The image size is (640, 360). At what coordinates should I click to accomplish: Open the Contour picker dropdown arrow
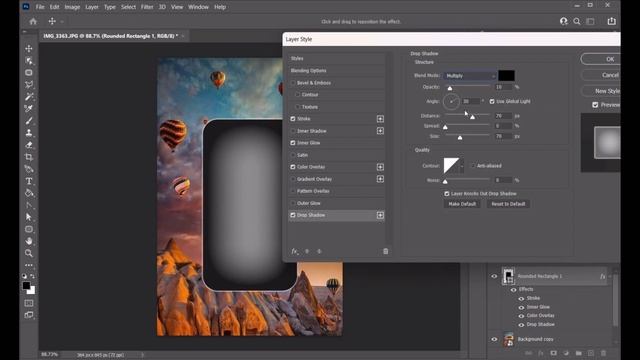(x=462, y=166)
